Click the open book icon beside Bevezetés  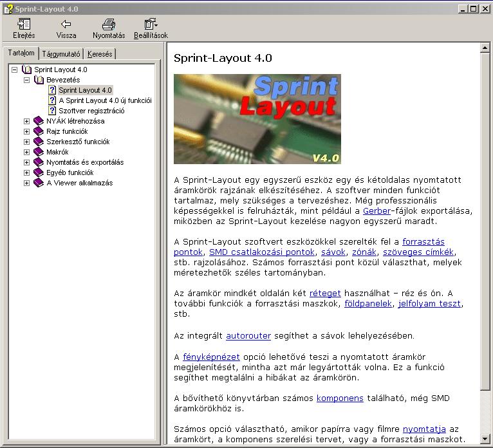pyautogui.click(x=39, y=80)
